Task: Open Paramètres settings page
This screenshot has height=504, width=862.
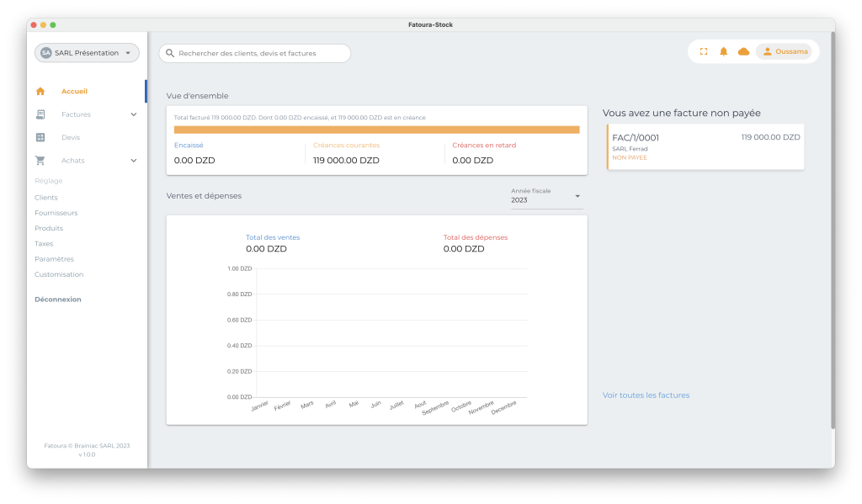Action: 54,259
